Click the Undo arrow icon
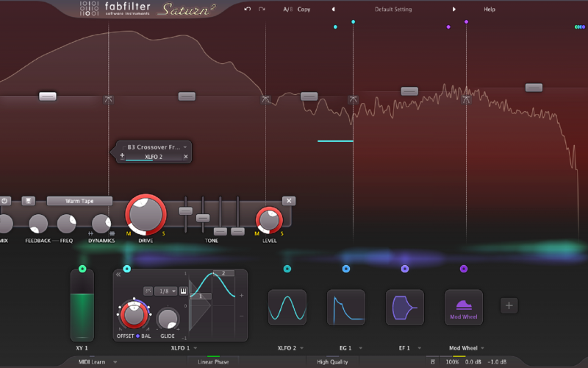Viewport: 588px width, 368px height. tap(248, 9)
